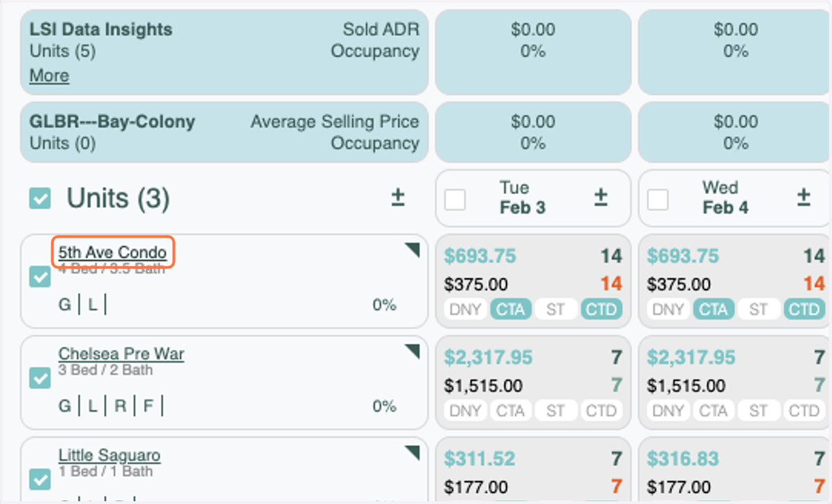This screenshot has height=504, width=832.
Task: Toggle DNY for 5th Ave Condo on Feb 3
Action: pyautogui.click(x=465, y=309)
